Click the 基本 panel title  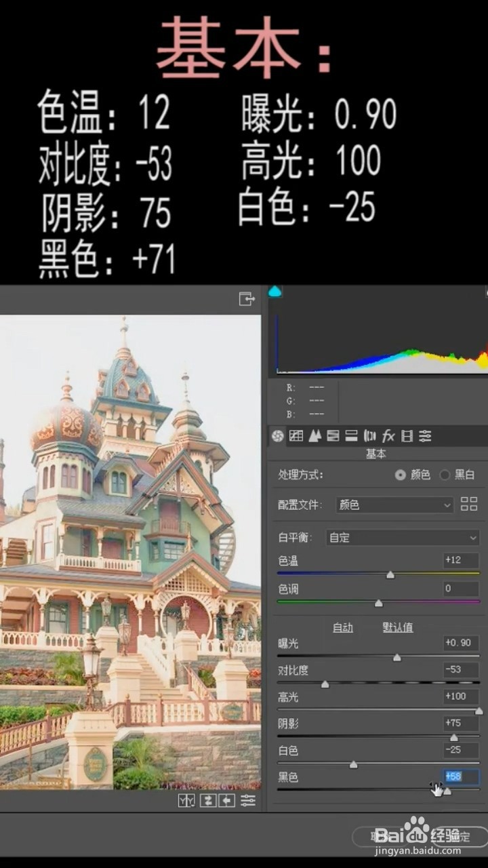point(376,454)
